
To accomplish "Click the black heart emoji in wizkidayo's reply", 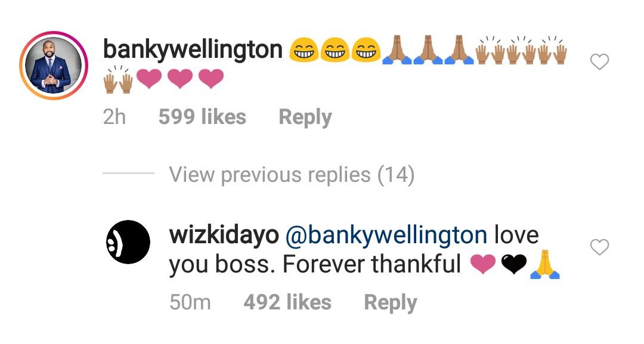I will click(x=513, y=264).
